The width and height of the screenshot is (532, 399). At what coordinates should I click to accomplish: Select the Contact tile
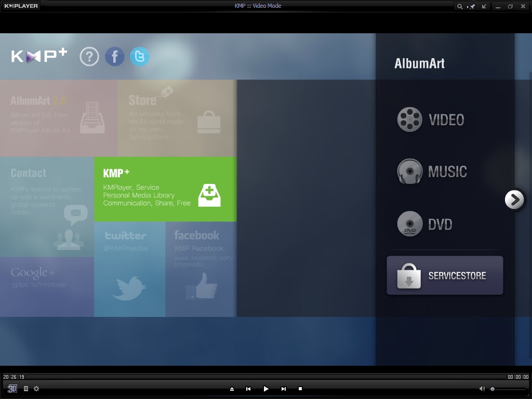pyautogui.click(x=47, y=207)
